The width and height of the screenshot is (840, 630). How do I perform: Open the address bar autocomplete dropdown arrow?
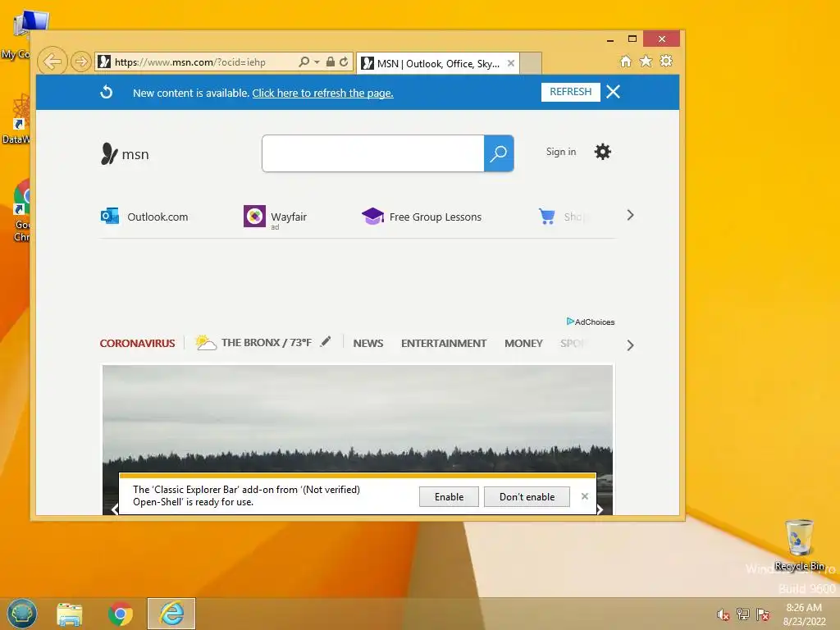317,62
